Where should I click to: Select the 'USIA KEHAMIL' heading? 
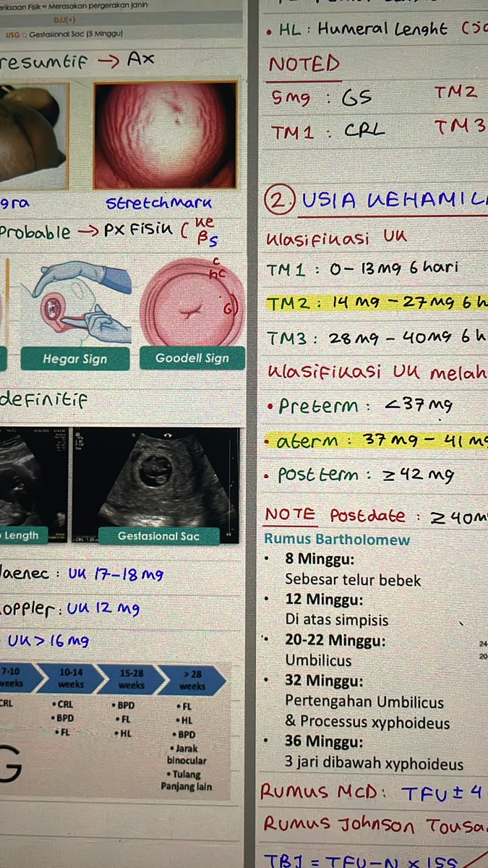point(395,202)
